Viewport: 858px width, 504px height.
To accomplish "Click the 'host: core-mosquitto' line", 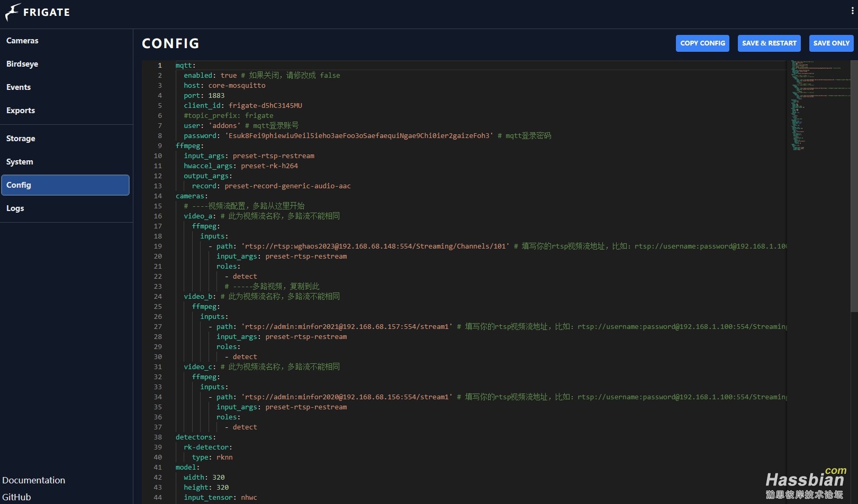I will click(x=224, y=86).
